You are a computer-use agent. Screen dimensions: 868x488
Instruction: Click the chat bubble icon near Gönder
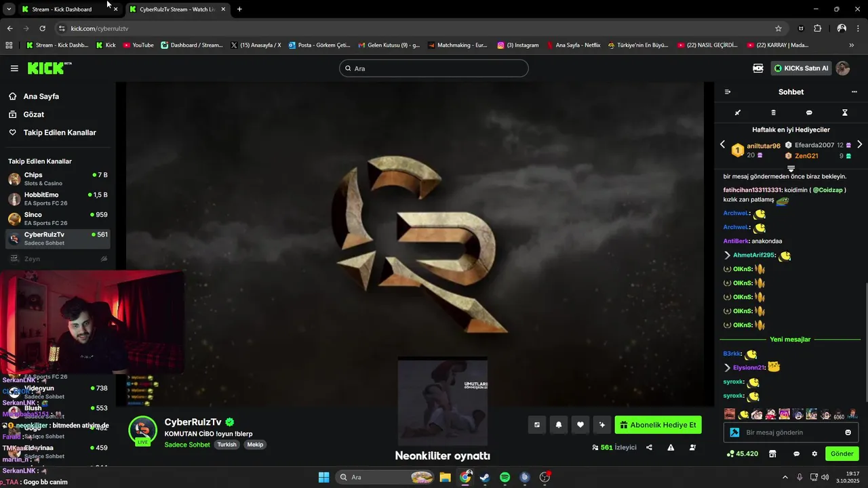point(797,453)
